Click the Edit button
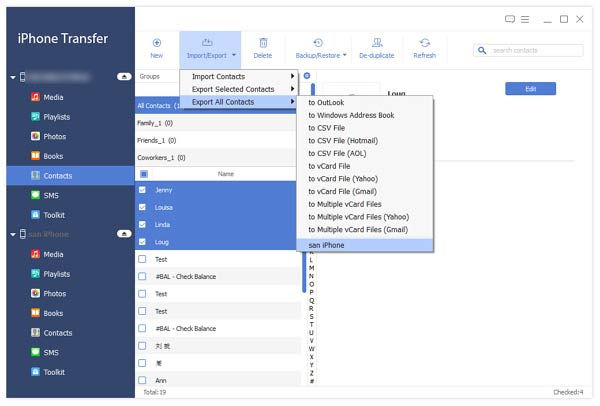Image resolution: width=600 pixels, height=406 pixels. pyautogui.click(x=530, y=89)
